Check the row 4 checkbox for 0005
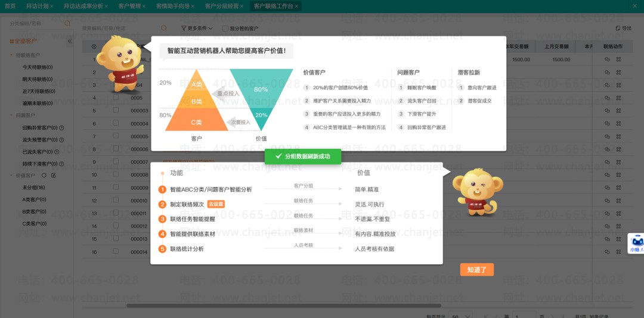The image size is (644, 318). tap(116, 98)
